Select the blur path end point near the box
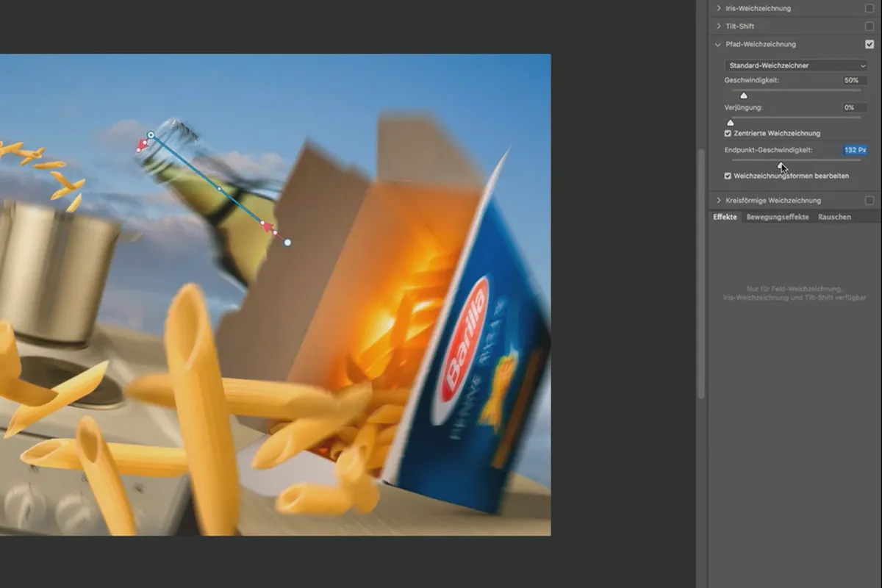Screen dimensions: 882x588 pos(287,242)
